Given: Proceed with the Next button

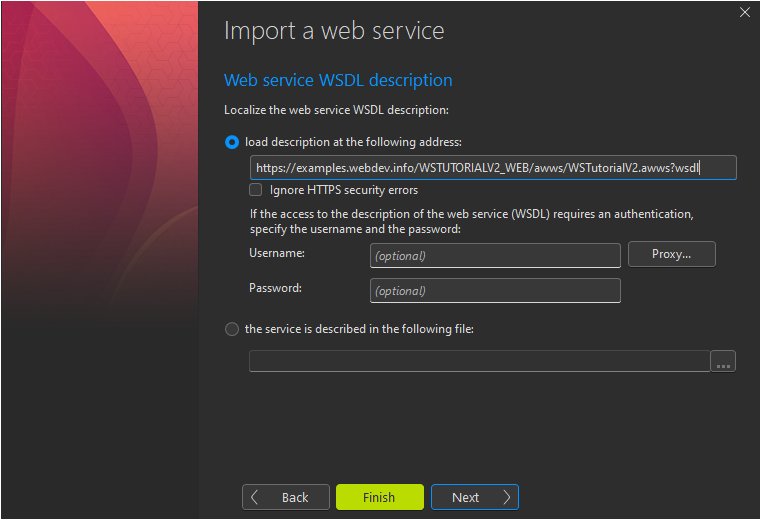Looking at the screenshot, I should coord(475,497).
